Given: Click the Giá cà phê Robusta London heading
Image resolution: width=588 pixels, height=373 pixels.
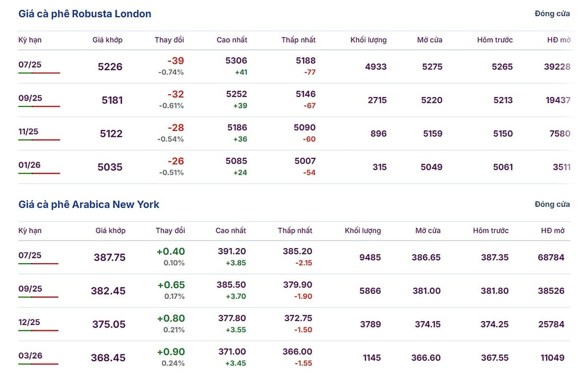Looking at the screenshot, I should click(85, 14).
